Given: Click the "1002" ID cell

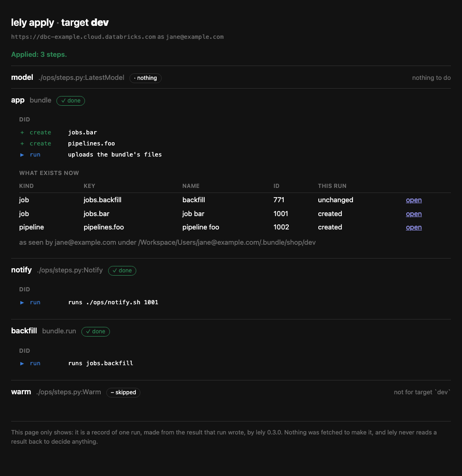Looking at the screenshot, I should [x=281, y=227].
